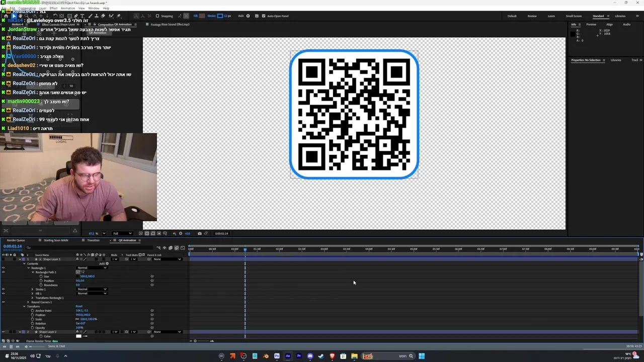Screen dimensions: 644x362
Task: Click Reset Exposure icon in viewer
Action: point(181,233)
